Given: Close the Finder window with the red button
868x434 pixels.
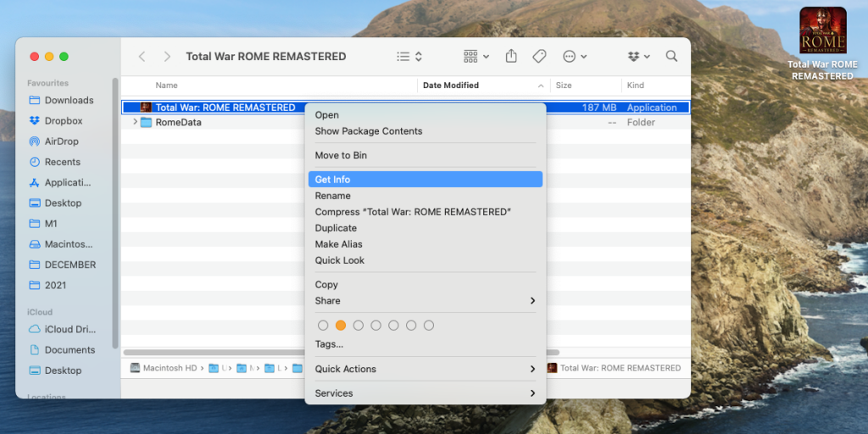Looking at the screenshot, I should click(x=34, y=57).
